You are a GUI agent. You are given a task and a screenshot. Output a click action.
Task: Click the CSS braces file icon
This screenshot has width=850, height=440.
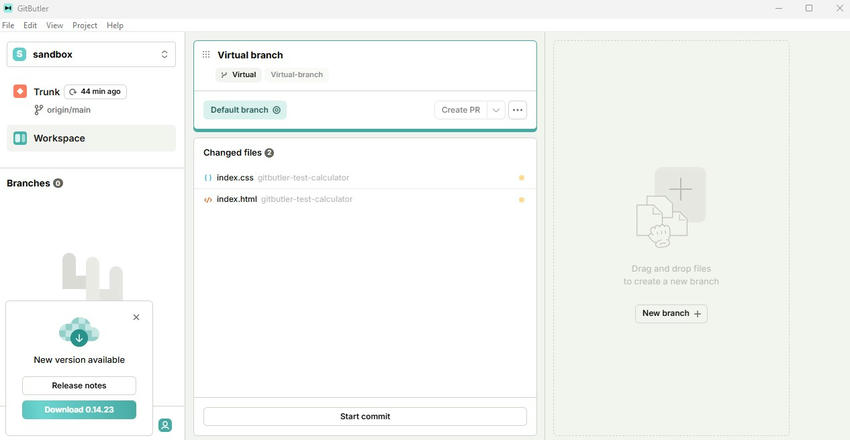[208, 178]
